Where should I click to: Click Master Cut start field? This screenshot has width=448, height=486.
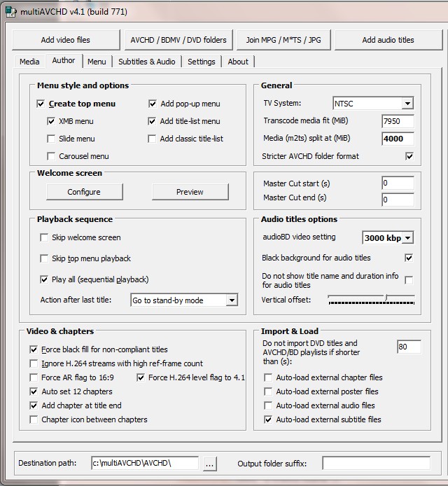[398, 183]
